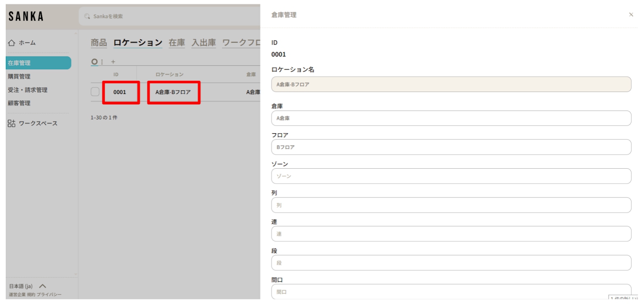The image size is (644, 306).
Task: Check the row 0001 checkbox
Action: coord(95,92)
